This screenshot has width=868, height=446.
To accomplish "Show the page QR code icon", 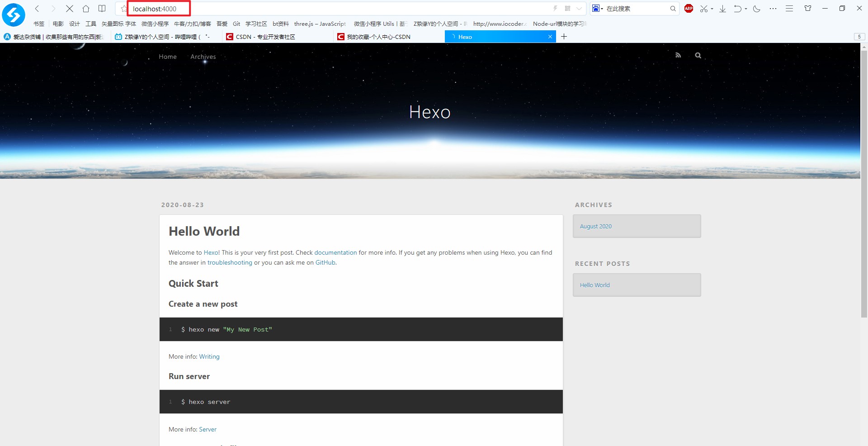I will coord(567,8).
